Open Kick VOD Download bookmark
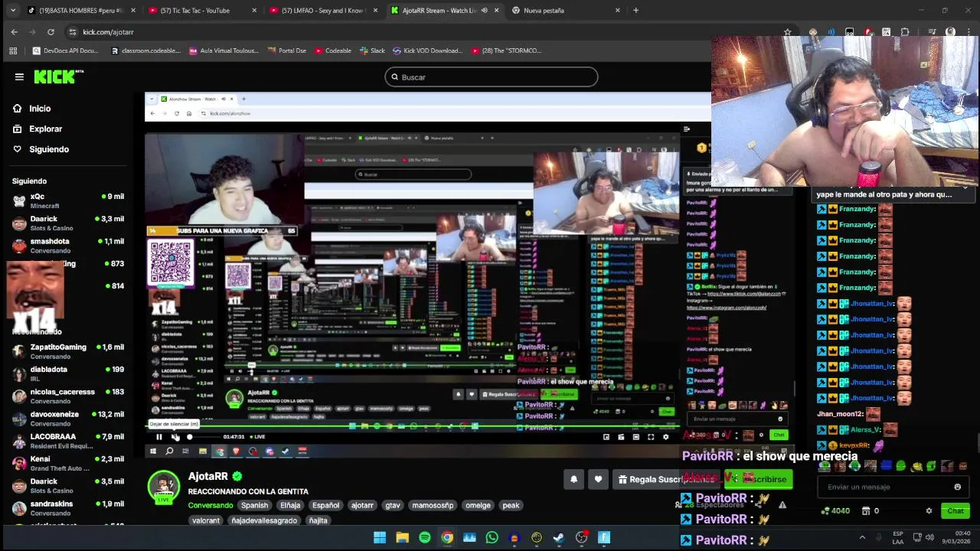This screenshot has height=551, width=980. (427, 51)
